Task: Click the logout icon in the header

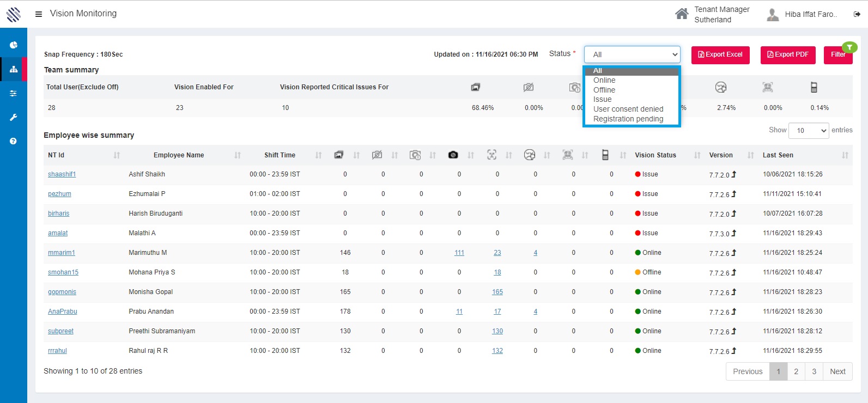Action: (857, 15)
